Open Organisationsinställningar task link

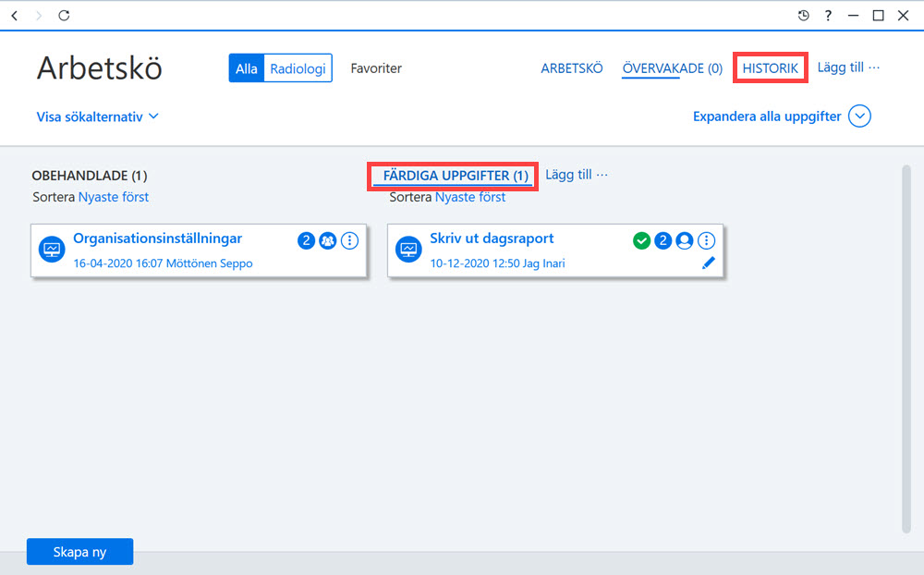click(157, 239)
